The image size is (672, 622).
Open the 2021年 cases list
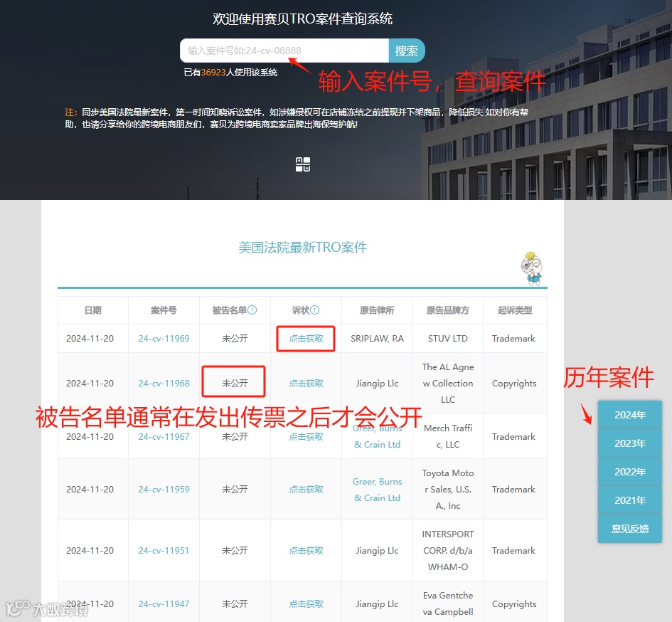[x=630, y=500]
